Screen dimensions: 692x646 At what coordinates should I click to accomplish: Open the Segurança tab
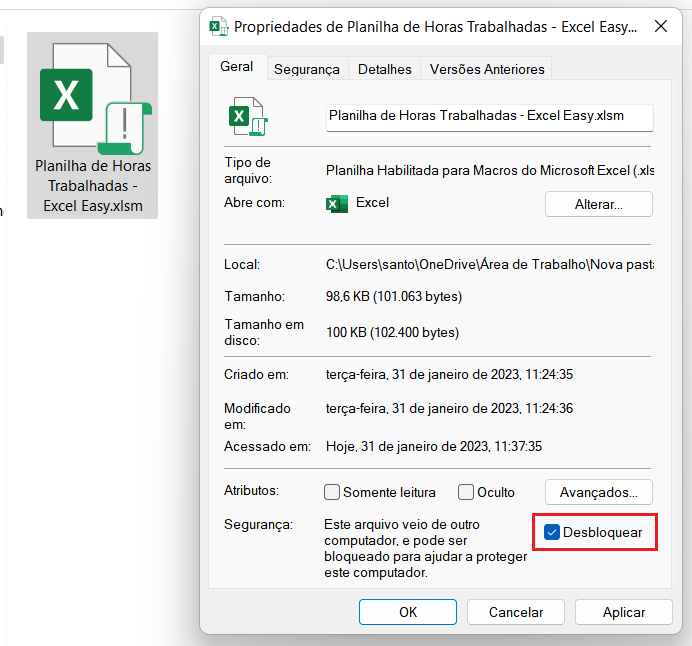pos(307,69)
